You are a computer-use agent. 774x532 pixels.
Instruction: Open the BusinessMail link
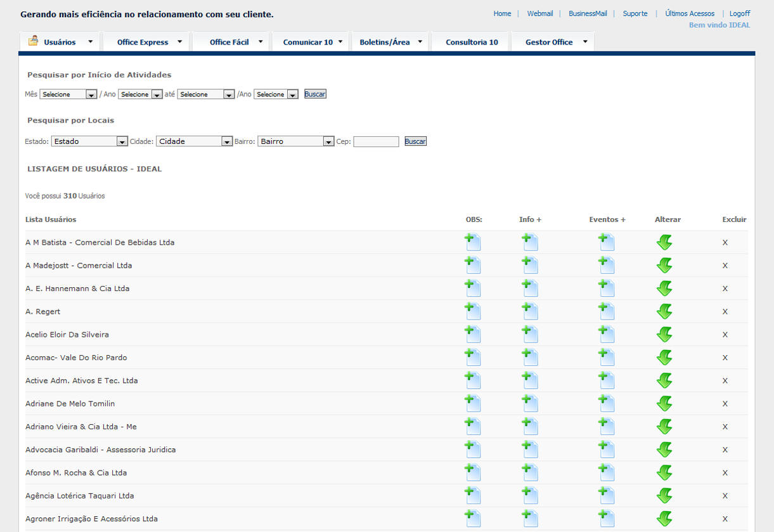588,13
